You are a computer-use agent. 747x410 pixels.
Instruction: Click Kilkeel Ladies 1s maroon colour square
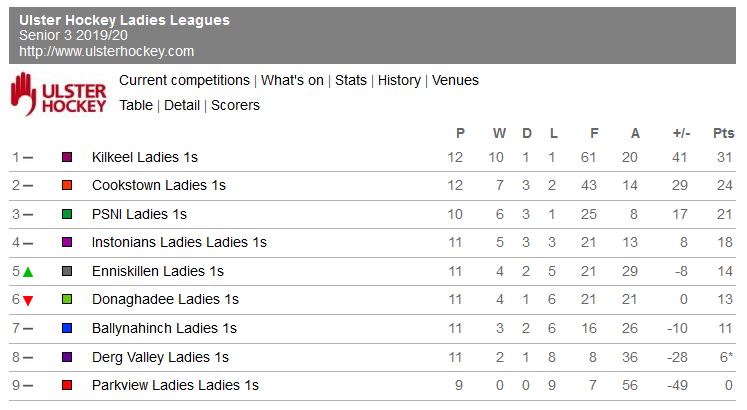67,158
